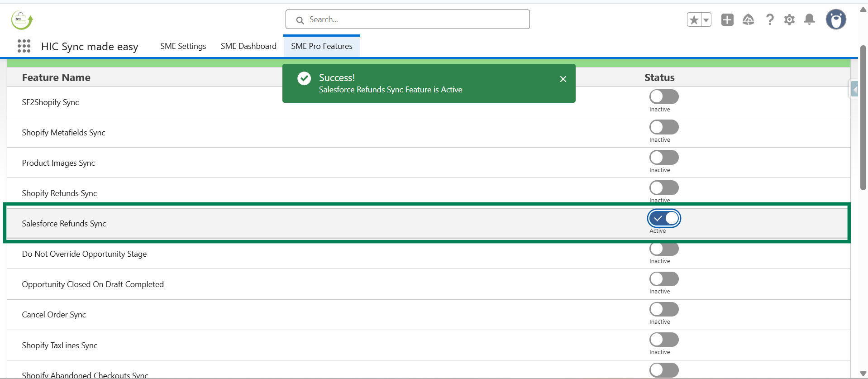This screenshot has height=379, width=868.
Task: Click Do Not Override Opportunity Stage text
Action: click(x=84, y=254)
